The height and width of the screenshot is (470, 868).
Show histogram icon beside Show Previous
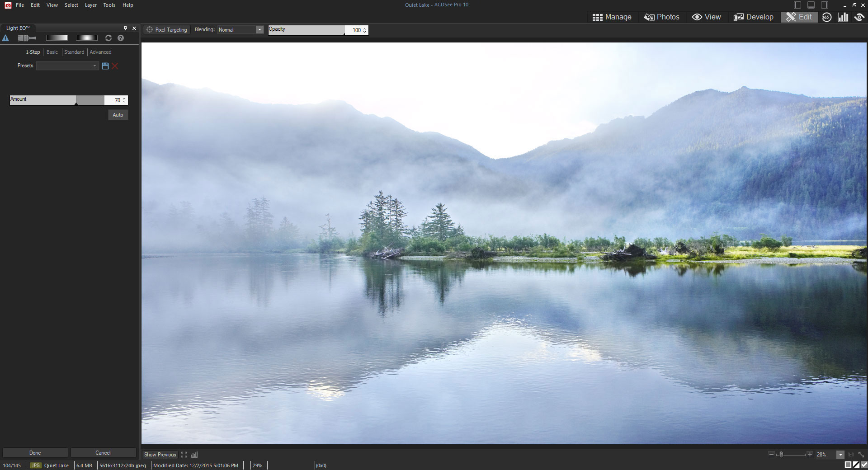coord(194,455)
